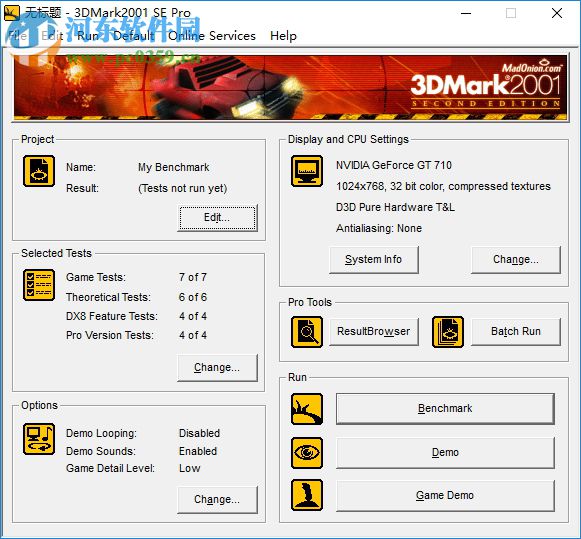
Task: Click the Display settings monitor icon
Action: (307, 171)
